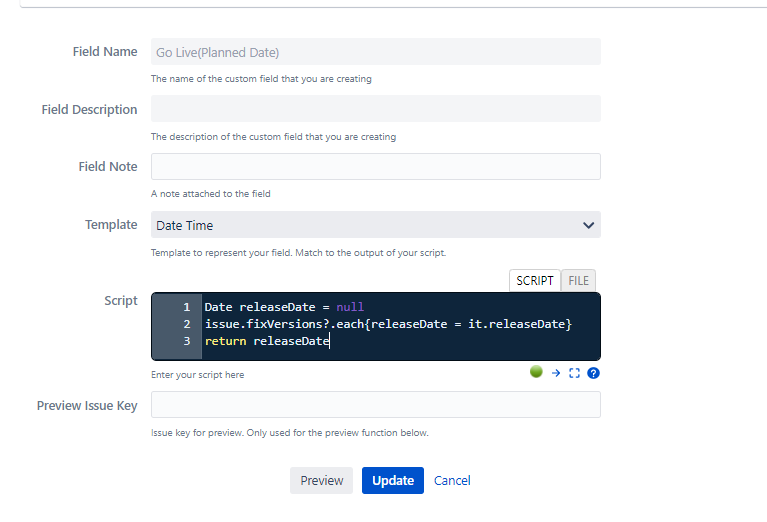The width and height of the screenshot is (767, 522).
Task: Click the Preview button
Action: click(321, 480)
